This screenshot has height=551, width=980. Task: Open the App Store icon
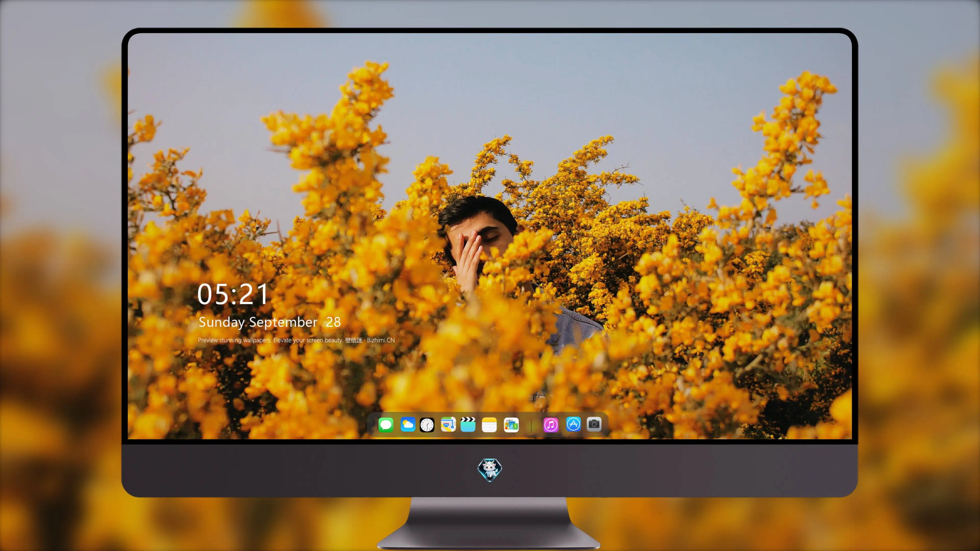tap(573, 424)
